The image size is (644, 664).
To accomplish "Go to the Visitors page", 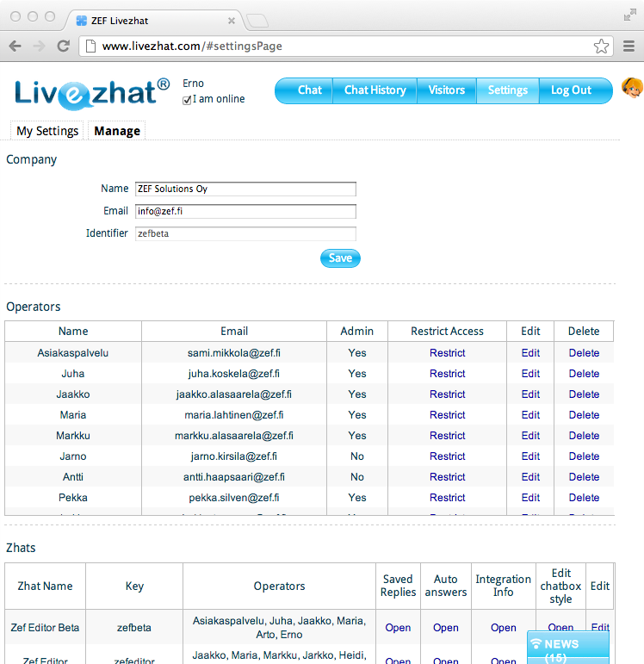I will pyautogui.click(x=446, y=90).
